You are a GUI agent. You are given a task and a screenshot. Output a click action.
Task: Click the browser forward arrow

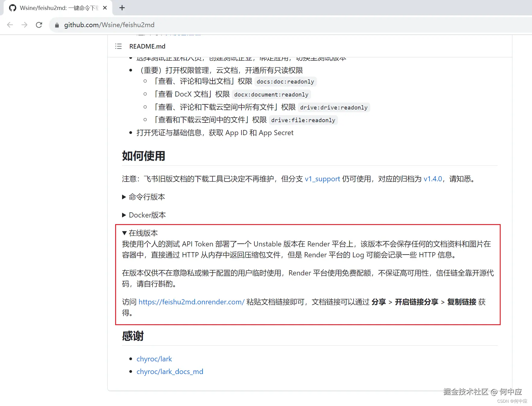coord(24,25)
